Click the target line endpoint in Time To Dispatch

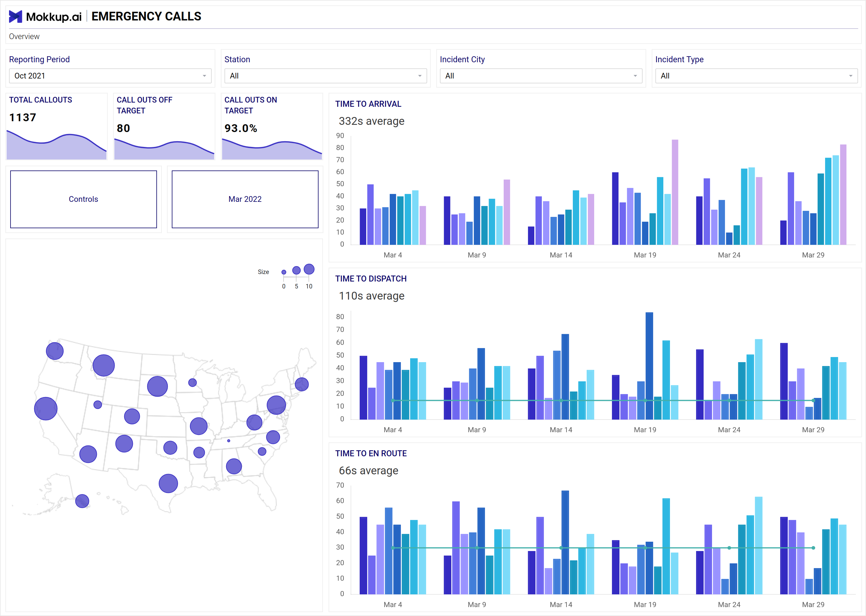pyautogui.click(x=813, y=400)
